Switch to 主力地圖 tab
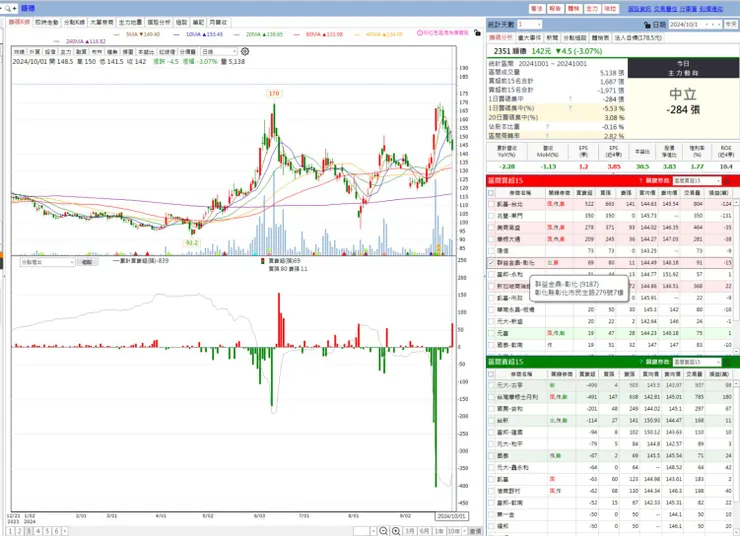 [x=130, y=22]
